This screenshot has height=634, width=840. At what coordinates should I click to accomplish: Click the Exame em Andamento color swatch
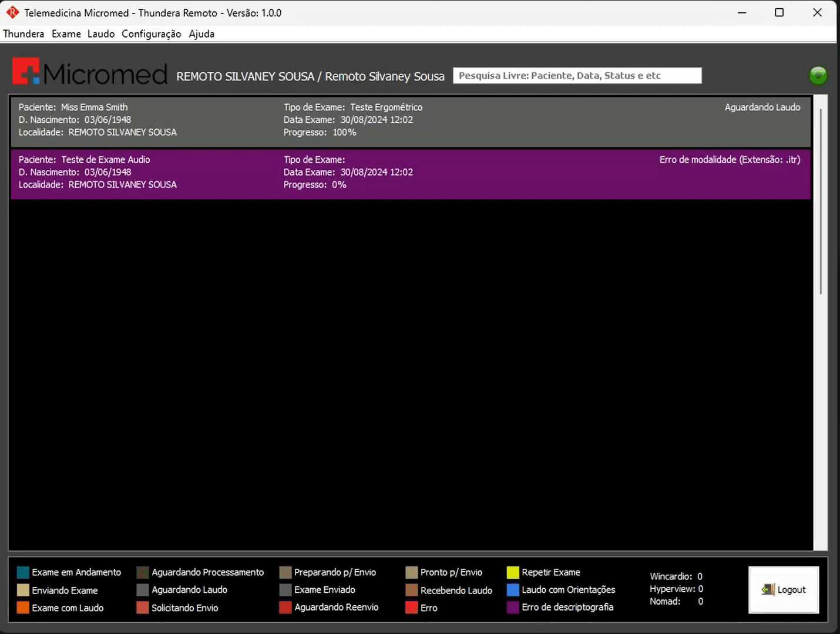pyautogui.click(x=23, y=572)
